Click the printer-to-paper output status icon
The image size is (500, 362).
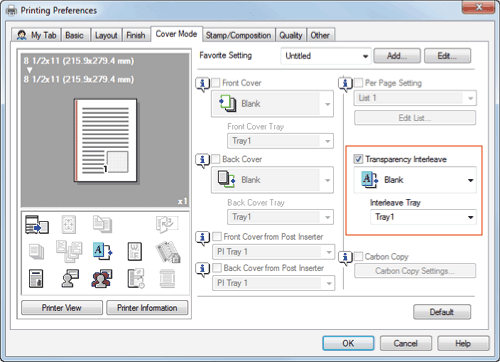pos(37,224)
